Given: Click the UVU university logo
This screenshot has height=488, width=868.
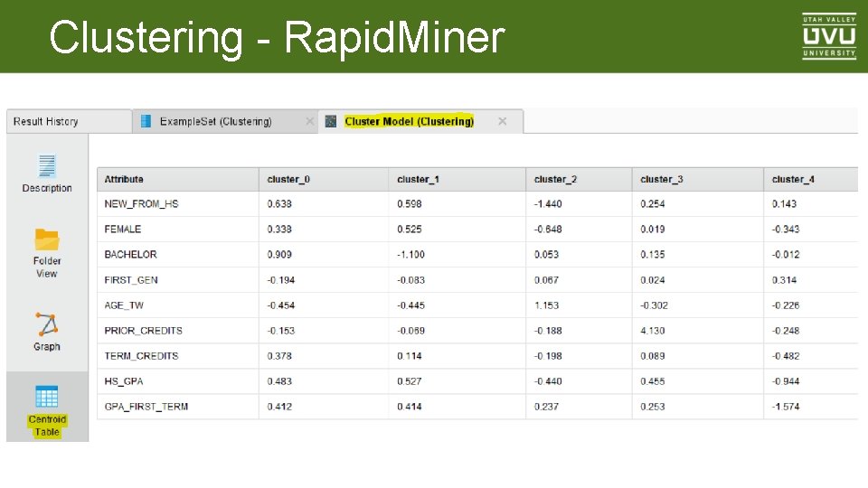Looking at the screenshot, I should point(829,36).
